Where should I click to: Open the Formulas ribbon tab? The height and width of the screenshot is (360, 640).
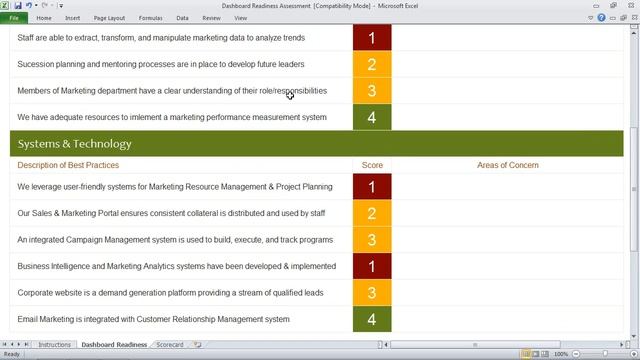coord(150,18)
